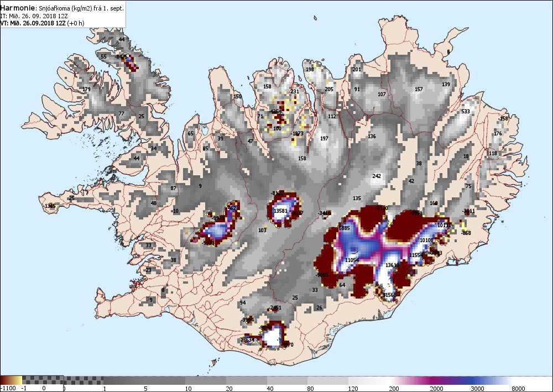This screenshot has height=392, width=553.
Task: Click the map value '13581' on the central glacier
Action: tap(280, 211)
